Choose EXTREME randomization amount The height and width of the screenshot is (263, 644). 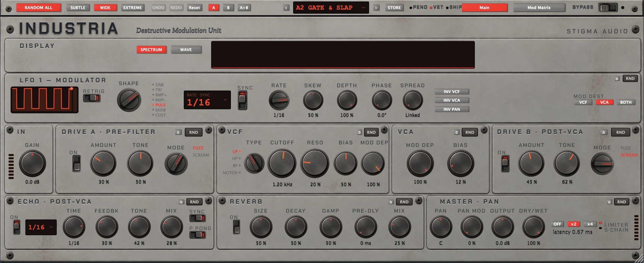coord(133,8)
